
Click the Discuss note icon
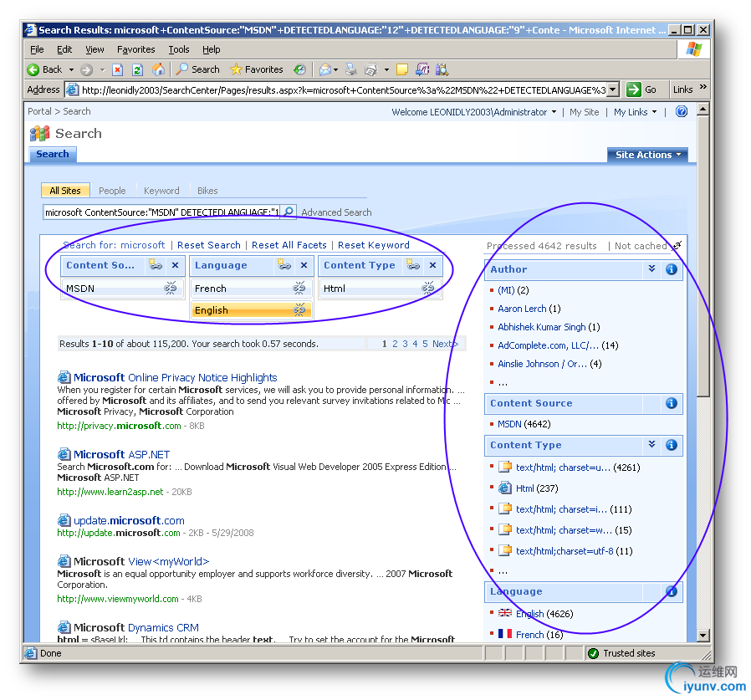coord(402,70)
